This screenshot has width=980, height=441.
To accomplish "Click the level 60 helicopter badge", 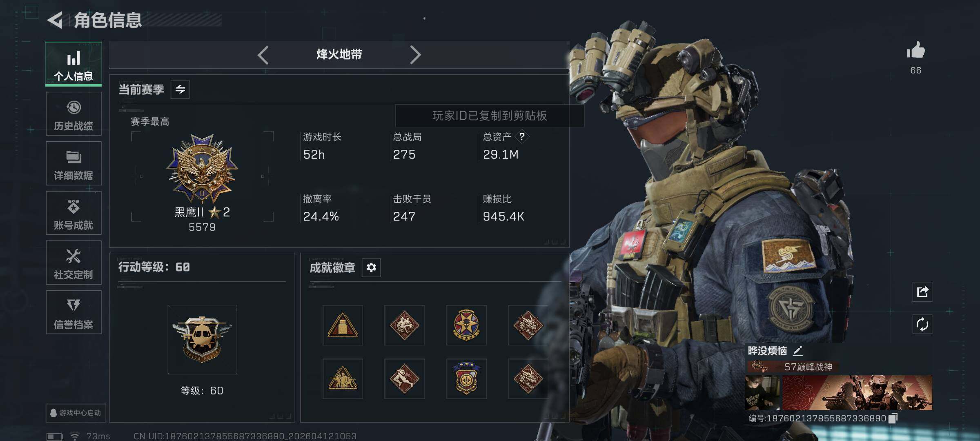I will [202, 339].
